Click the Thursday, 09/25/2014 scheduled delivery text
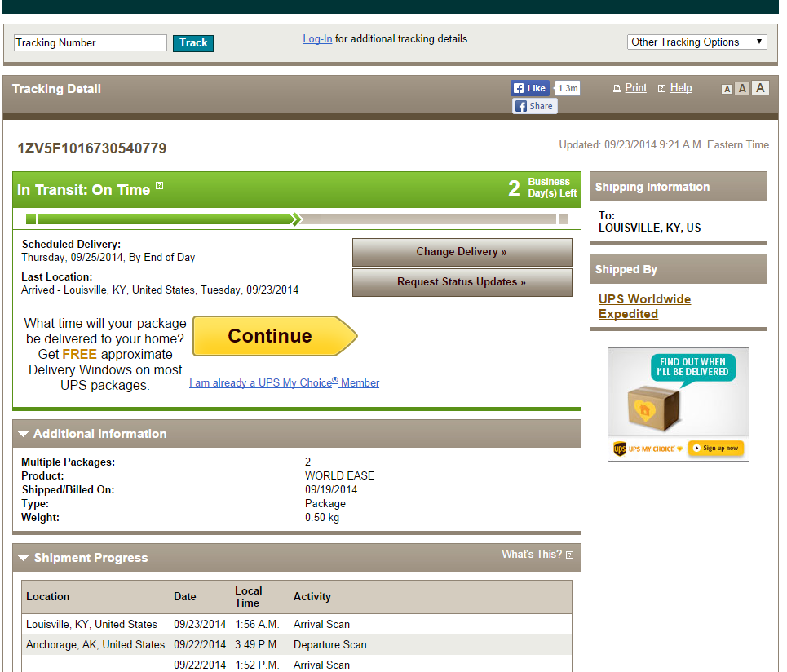This screenshot has height=672, width=787. click(x=108, y=258)
